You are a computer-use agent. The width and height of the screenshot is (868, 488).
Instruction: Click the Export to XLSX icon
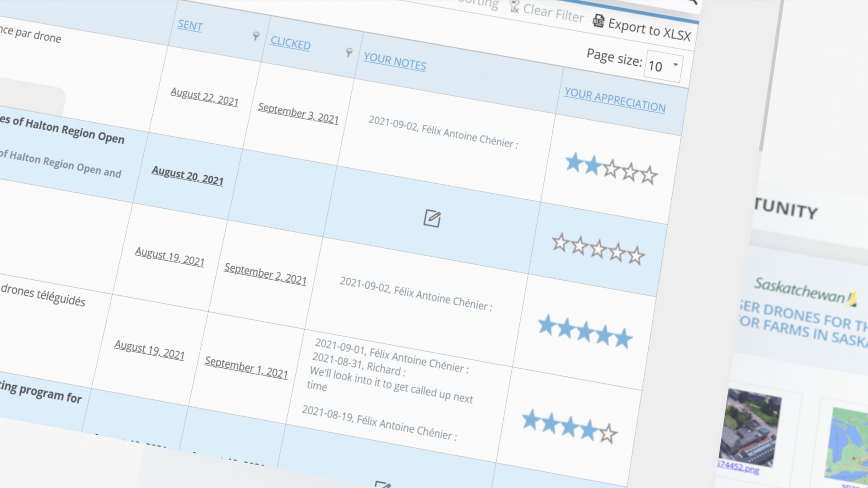coord(599,20)
